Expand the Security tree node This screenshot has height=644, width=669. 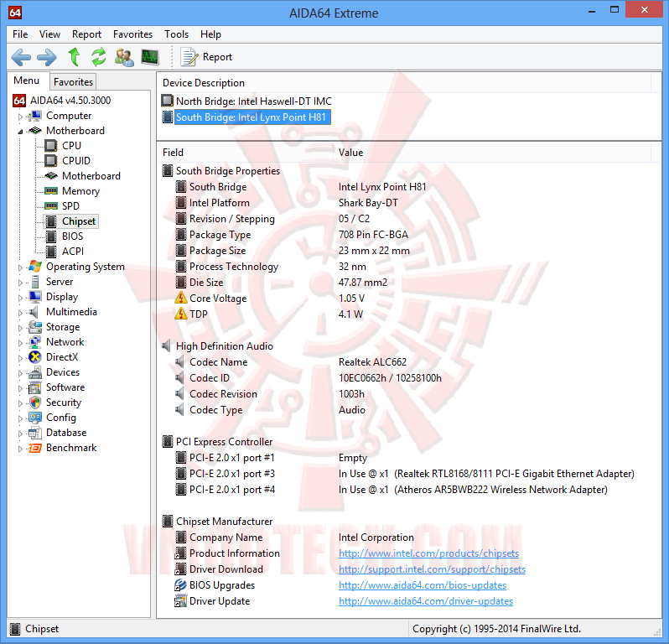20,402
